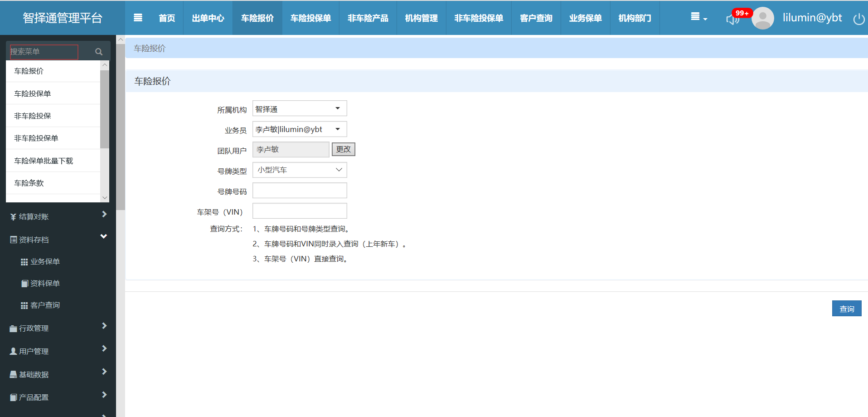Click the menu list scroll-up arrow
This screenshot has width=868, height=417.
click(x=105, y=65)
